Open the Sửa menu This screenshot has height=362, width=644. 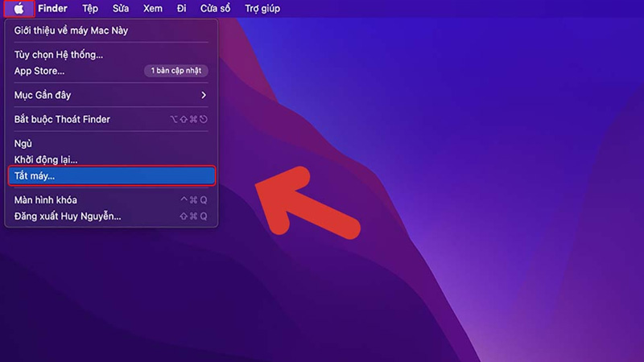tap(121, 9)
